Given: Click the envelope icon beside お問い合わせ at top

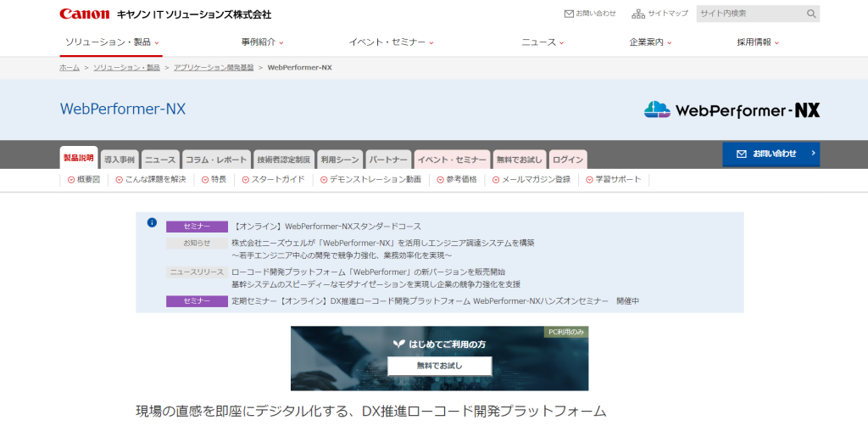Looking at the screenshot, I should [569, 14].
